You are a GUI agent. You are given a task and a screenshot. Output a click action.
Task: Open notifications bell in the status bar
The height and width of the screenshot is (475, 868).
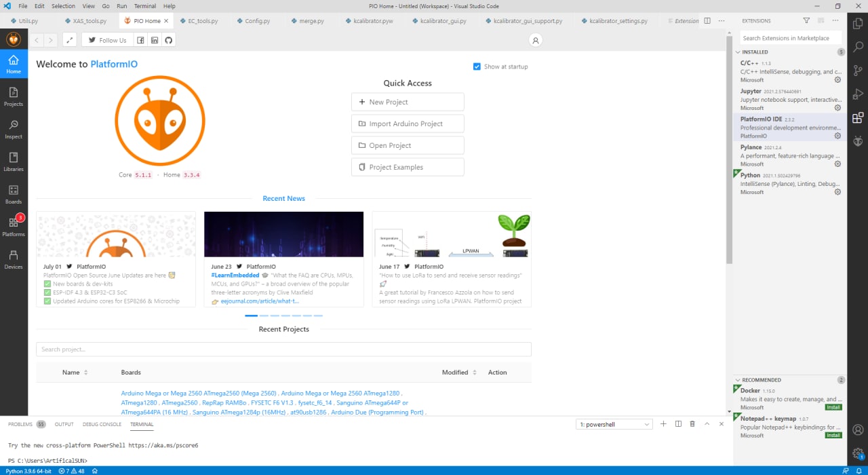coord(859,470)
